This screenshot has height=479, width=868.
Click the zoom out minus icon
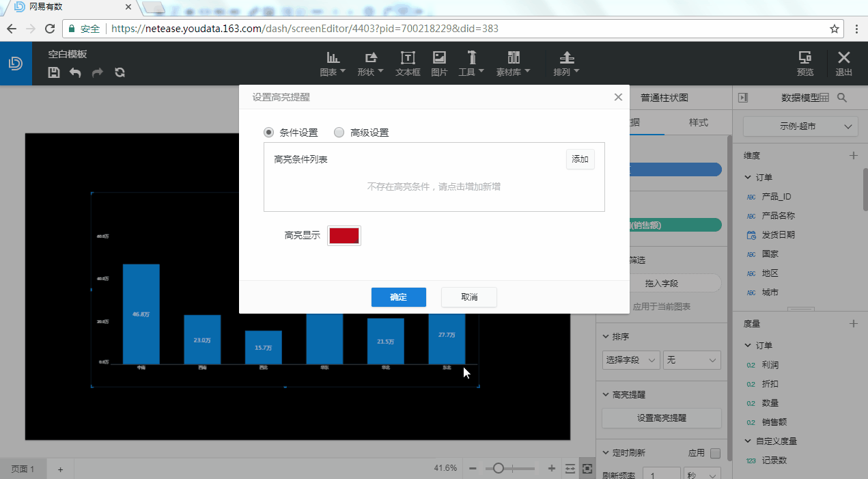[x=473, y=469]
